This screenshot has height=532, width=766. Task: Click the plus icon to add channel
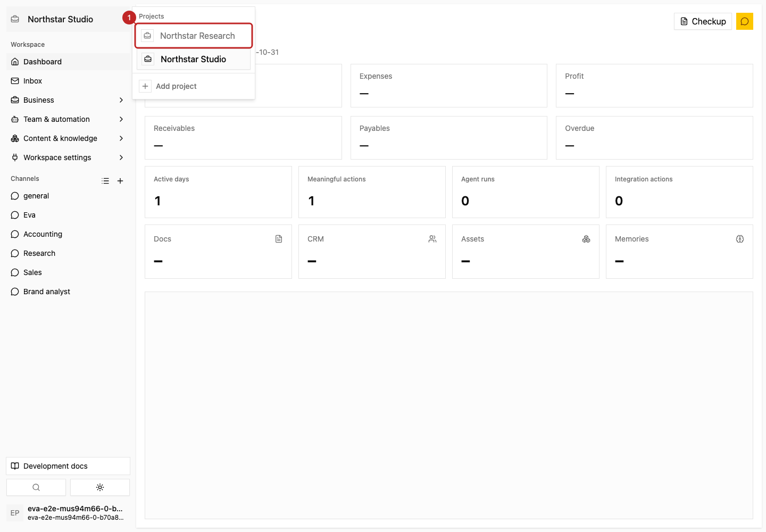pyautogui.click(x=120, y=181)
